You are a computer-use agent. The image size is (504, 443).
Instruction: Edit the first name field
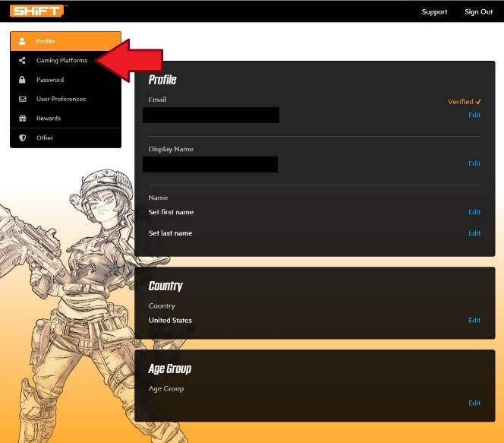tap(474, 212)
